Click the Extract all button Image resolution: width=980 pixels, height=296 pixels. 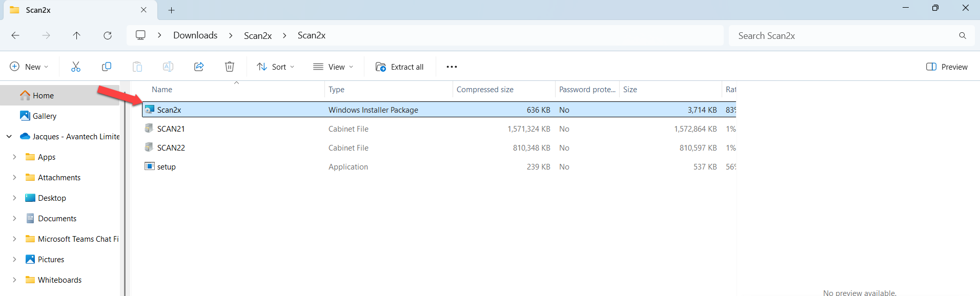pyautogui.click(x=400, y=67)
